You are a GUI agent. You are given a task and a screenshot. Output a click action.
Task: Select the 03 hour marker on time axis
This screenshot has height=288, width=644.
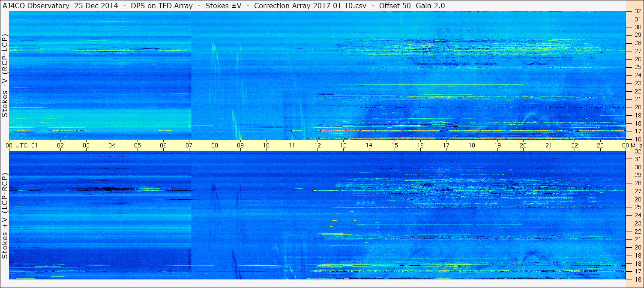pos(86,145)
